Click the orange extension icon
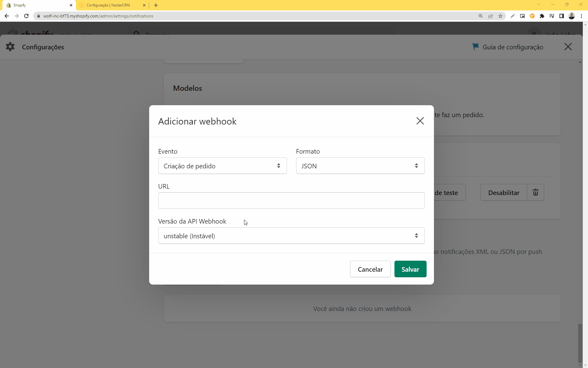The image size is (588, 368). (532, 16)
